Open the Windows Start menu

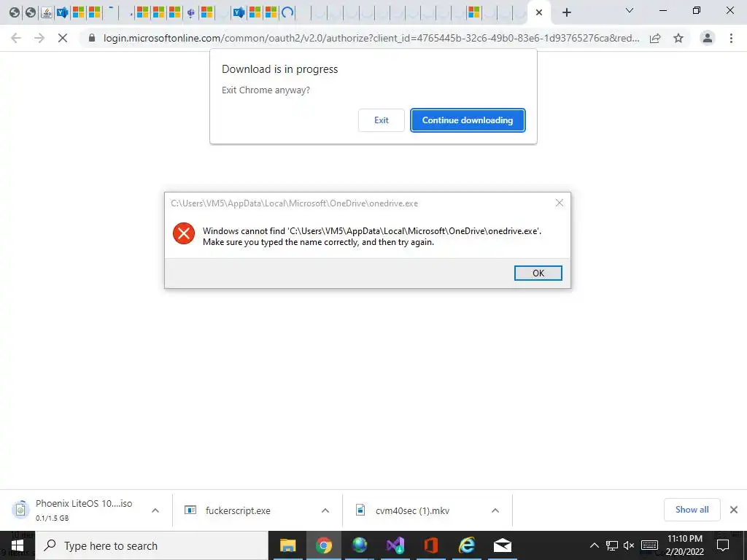coord(18,545)
